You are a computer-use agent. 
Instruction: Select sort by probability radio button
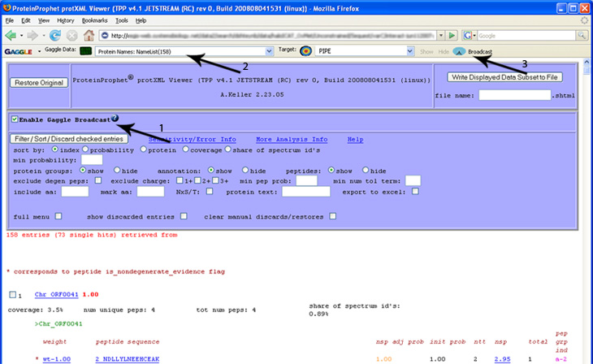coord(85,149)
